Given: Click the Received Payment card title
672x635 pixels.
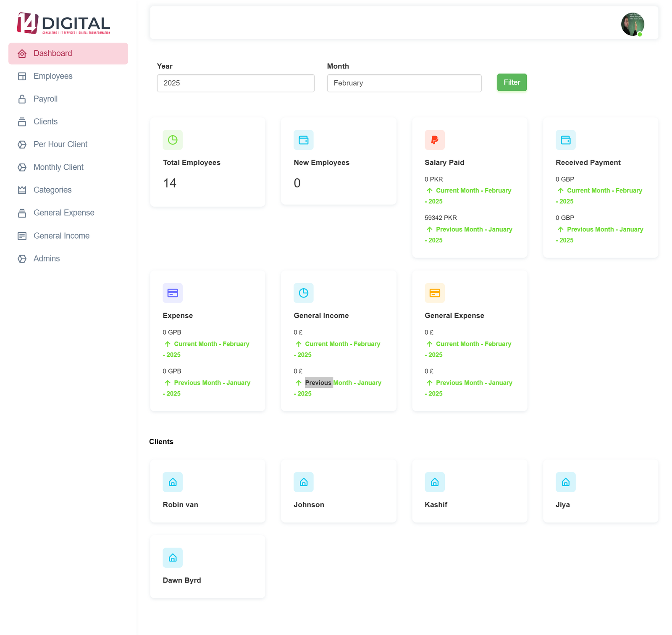Looking at the screenshot, I should point(588,163).
